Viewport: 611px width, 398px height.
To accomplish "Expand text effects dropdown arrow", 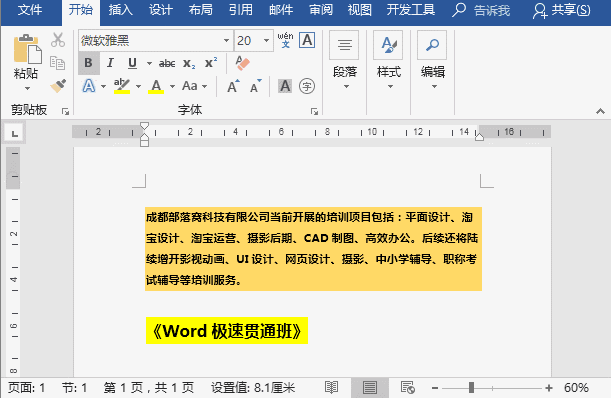I will (x=103, y=86).
